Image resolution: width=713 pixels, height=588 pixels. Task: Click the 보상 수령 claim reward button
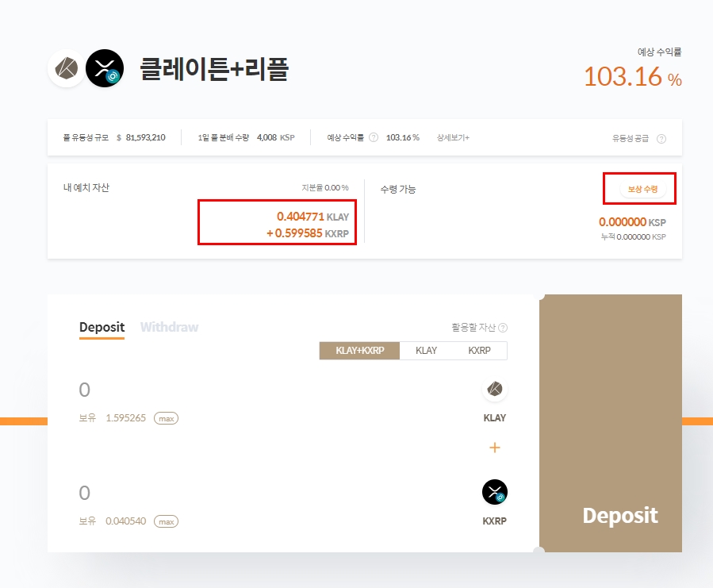(x=643, y=189)
